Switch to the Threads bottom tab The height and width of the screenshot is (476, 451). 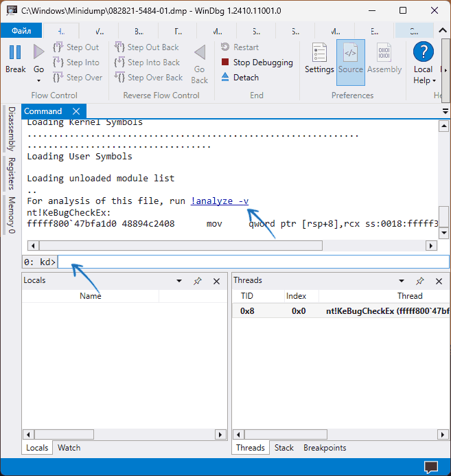[x=251, y=448]
